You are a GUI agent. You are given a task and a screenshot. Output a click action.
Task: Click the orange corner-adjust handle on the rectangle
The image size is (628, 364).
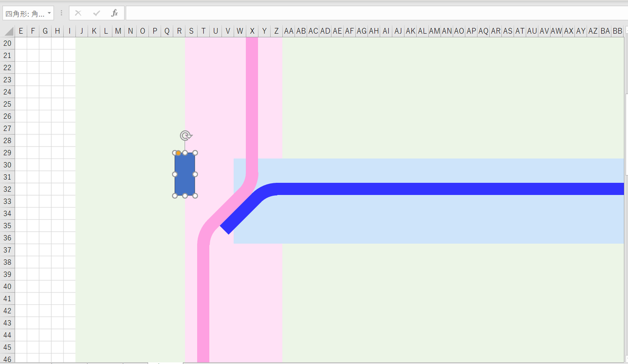click(x=178, y=153)
